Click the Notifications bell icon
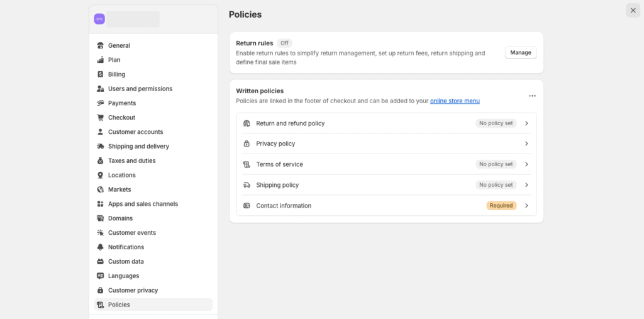 pos(101,247)
